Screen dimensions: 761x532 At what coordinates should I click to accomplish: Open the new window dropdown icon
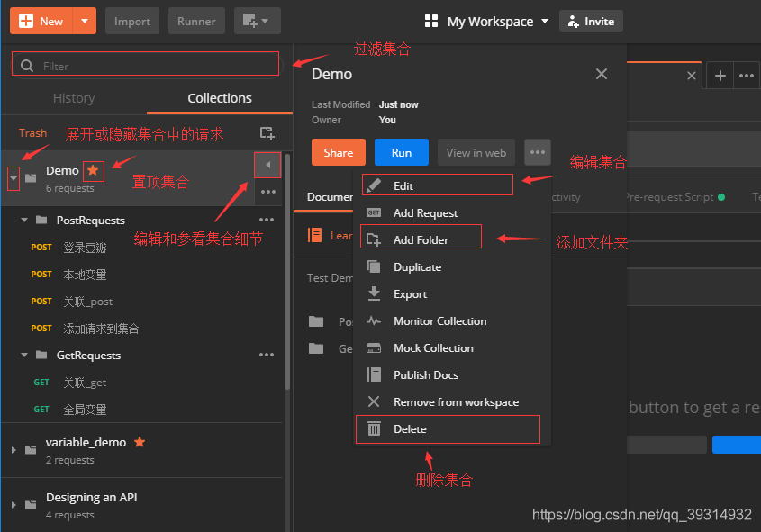(258, 21)
